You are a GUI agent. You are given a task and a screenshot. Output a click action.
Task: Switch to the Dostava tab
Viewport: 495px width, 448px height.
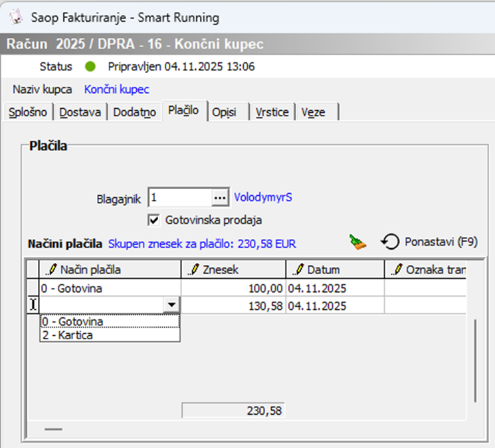click(80, 112)
